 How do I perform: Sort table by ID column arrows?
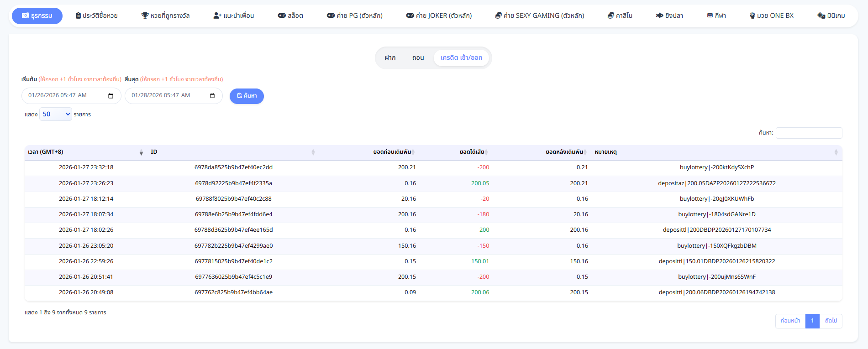pos(313,152)
